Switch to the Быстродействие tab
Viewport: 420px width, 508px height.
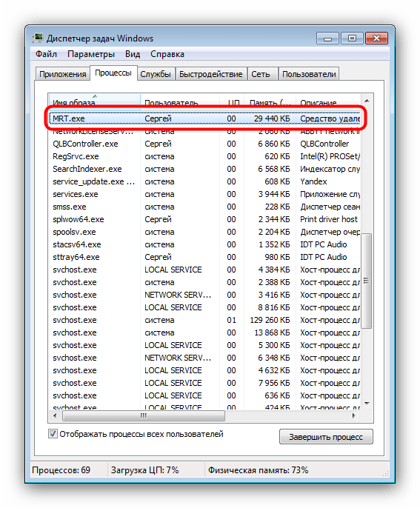pyautogui.click(x=210, y=74)
